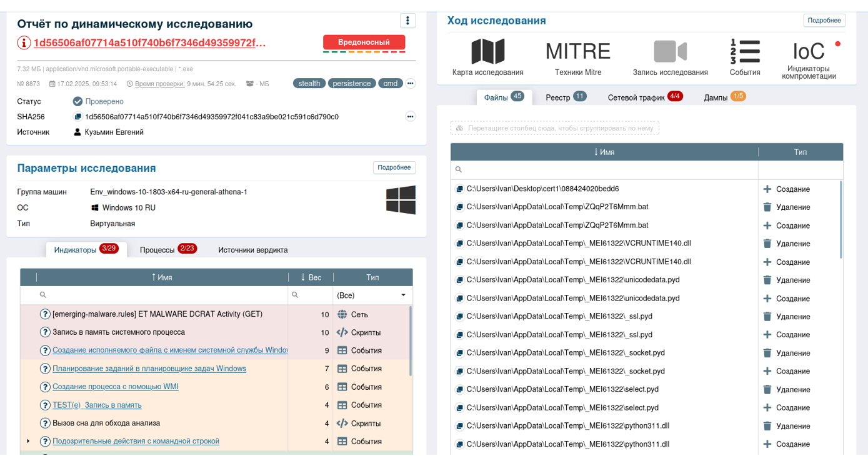Open the research map (Карта исследования)
This screenshot has width=868, height=456.
487,56
